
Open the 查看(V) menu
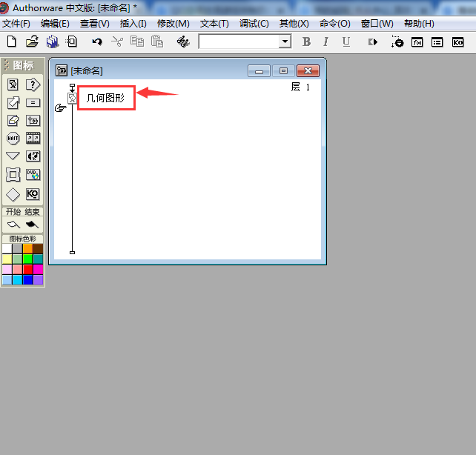point(94,24)
